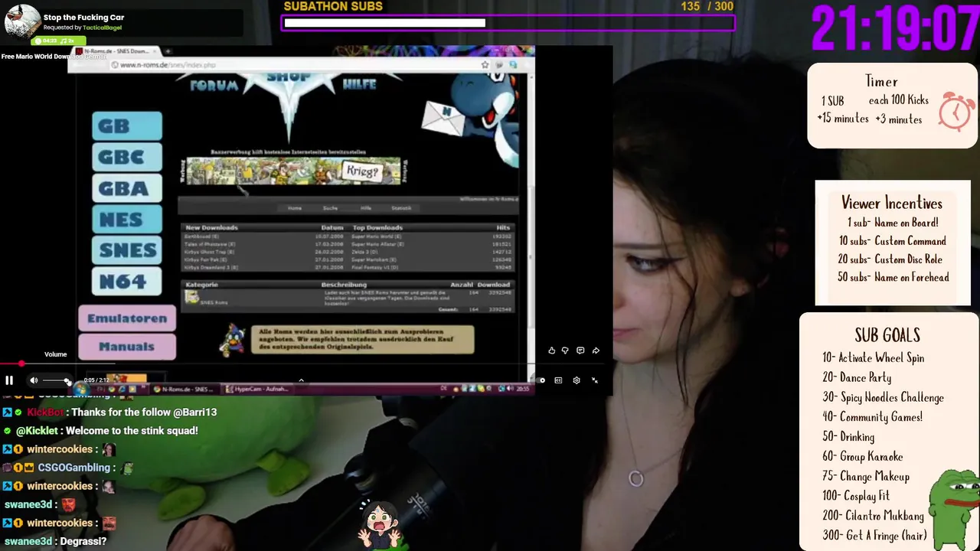Open a new browser tab
The height and width of the screenshot is (551, 980).
168,52
